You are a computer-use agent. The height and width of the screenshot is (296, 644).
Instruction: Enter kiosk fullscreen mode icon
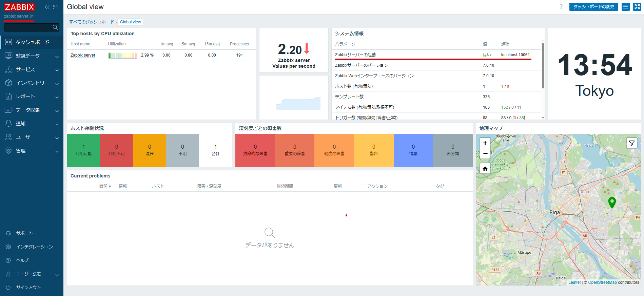tap(637, 7)
